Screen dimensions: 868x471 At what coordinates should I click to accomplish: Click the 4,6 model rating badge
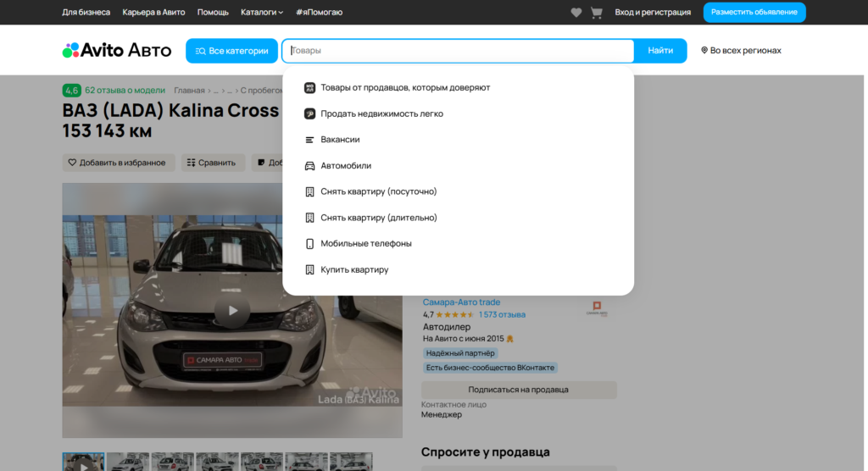(71, 90)
